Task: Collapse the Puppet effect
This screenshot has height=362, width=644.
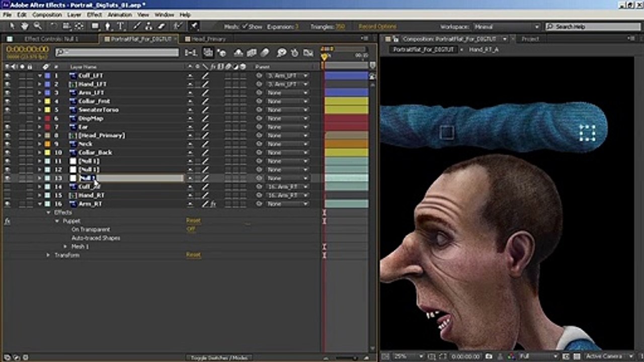Action: tap(57, 221)
